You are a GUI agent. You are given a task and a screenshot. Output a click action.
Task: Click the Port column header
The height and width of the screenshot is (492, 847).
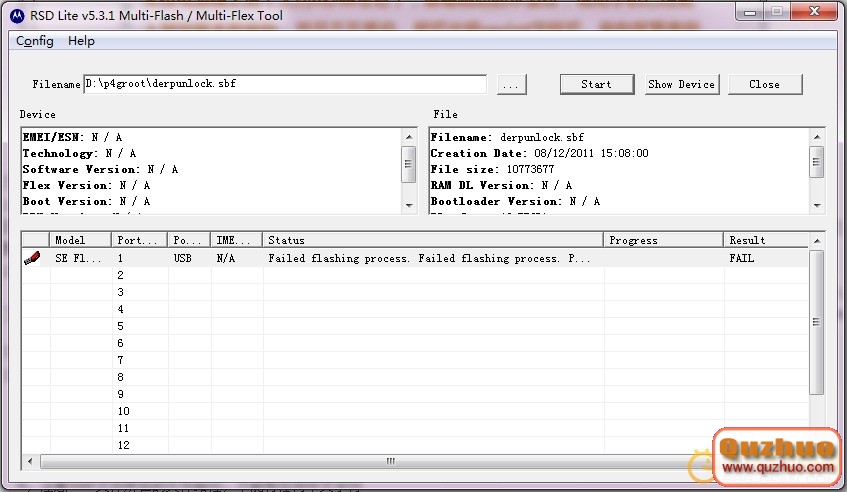pyautogui.click(x=139, y=240)
